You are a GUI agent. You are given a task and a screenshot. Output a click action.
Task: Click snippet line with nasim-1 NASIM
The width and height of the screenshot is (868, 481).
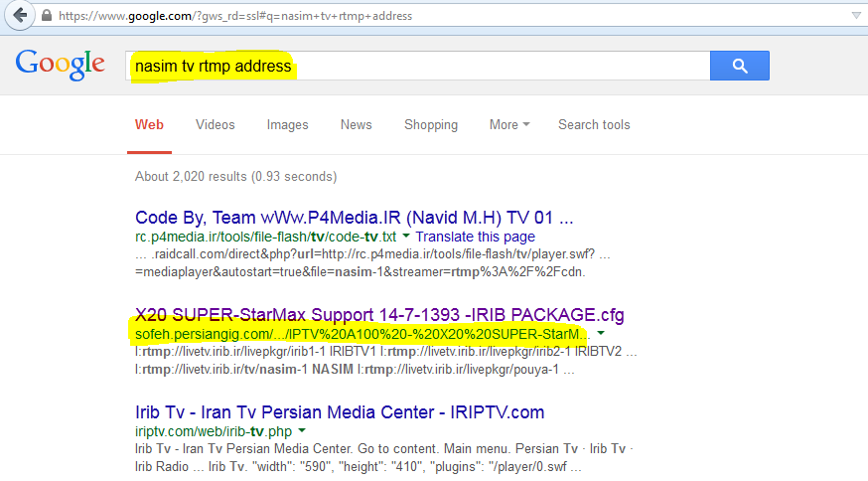pyautogui.click(x=355, y=370)
